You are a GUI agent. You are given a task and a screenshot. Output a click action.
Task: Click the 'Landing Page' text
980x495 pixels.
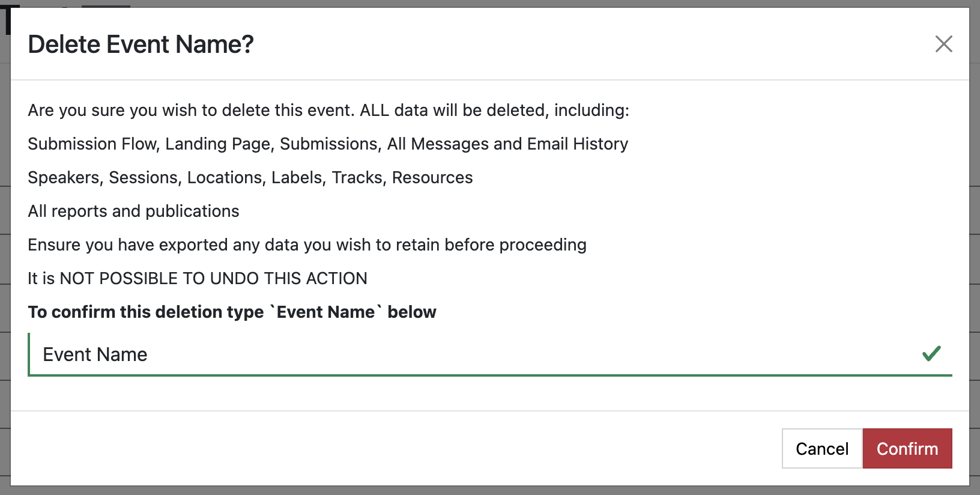tap(219, 144)
